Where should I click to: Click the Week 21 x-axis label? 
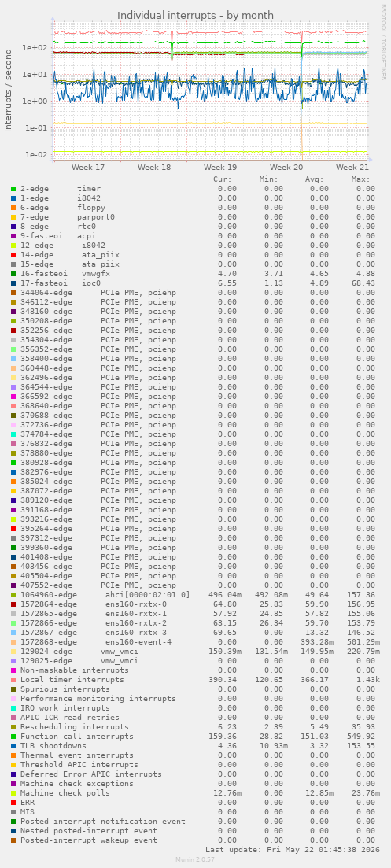click(352, 167)
